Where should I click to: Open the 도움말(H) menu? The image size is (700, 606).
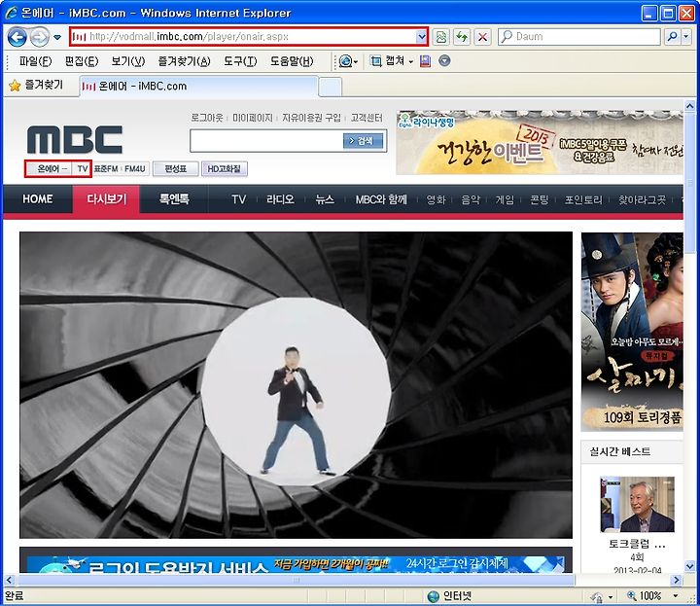point(292,61)
